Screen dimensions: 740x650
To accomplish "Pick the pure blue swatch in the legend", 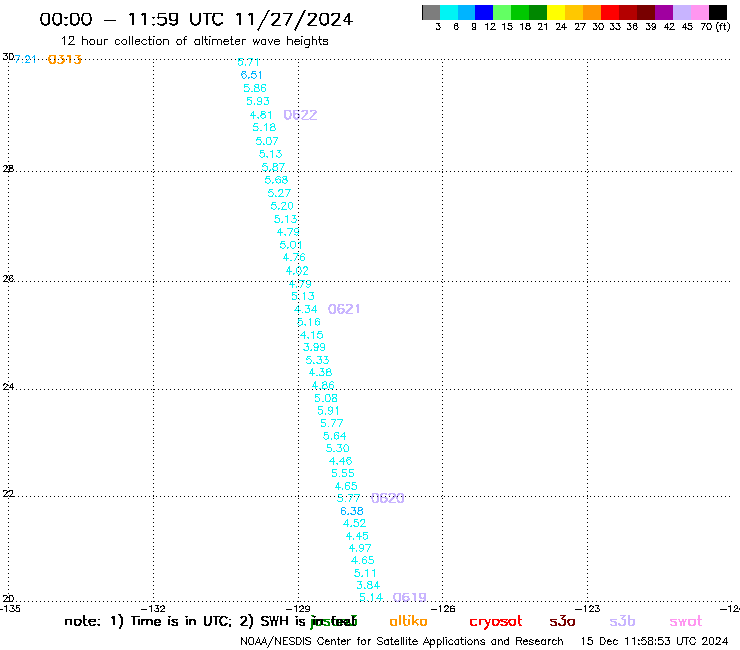I will pyautogui.click(x=484, y=12).
